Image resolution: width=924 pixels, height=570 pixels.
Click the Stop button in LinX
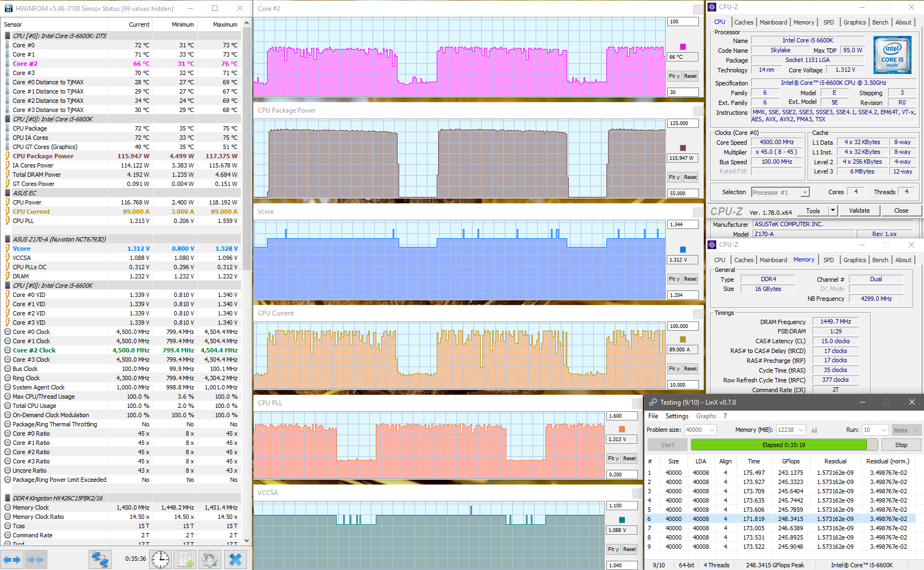[x=901, y=445]
